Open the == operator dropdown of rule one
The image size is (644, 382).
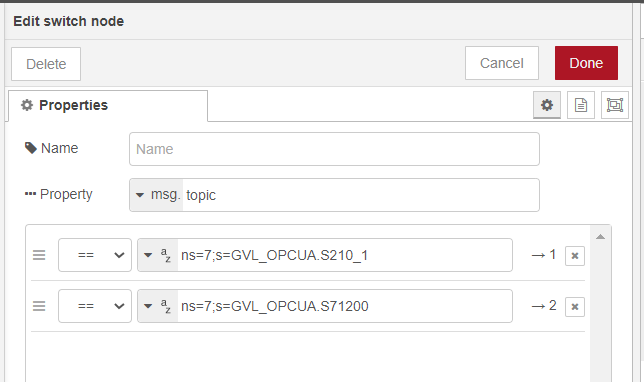click(95, 255)
